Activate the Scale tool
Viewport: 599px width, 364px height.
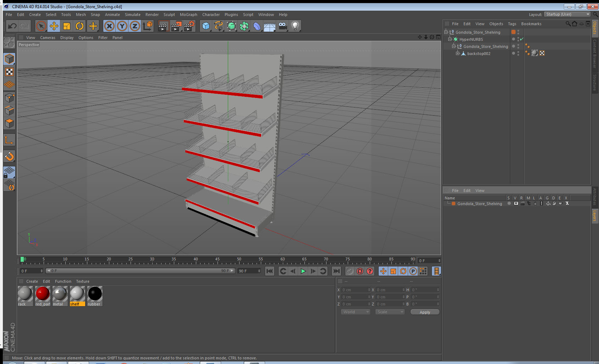pyautogui.click(x=67, y=26)
